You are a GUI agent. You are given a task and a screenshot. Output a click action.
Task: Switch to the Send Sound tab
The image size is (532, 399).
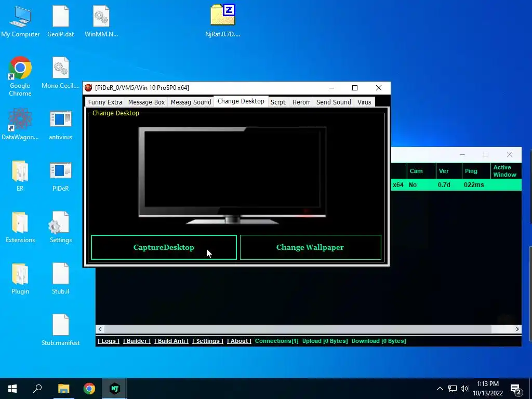(334, 102)
